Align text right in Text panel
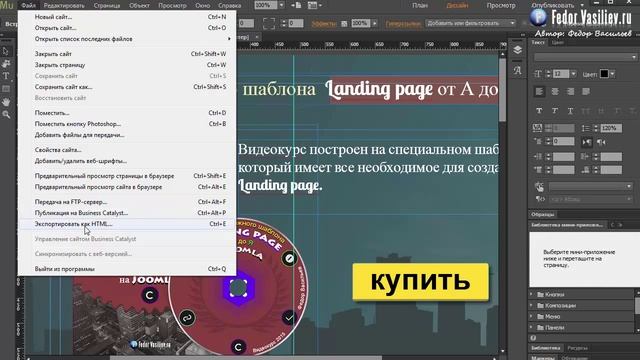Screen dimensions: 640x360 click(x=570, y=91)
